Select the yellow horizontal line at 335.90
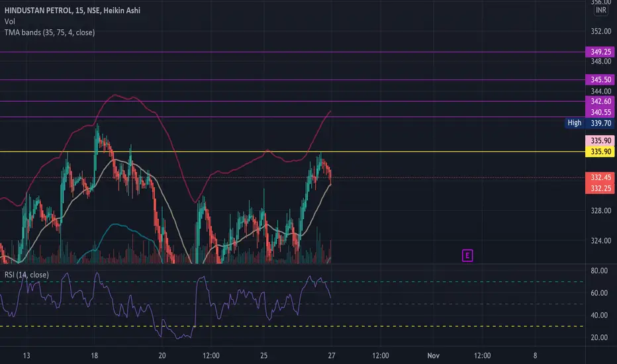This screenshot has height=364, width=617. (293, 152)
